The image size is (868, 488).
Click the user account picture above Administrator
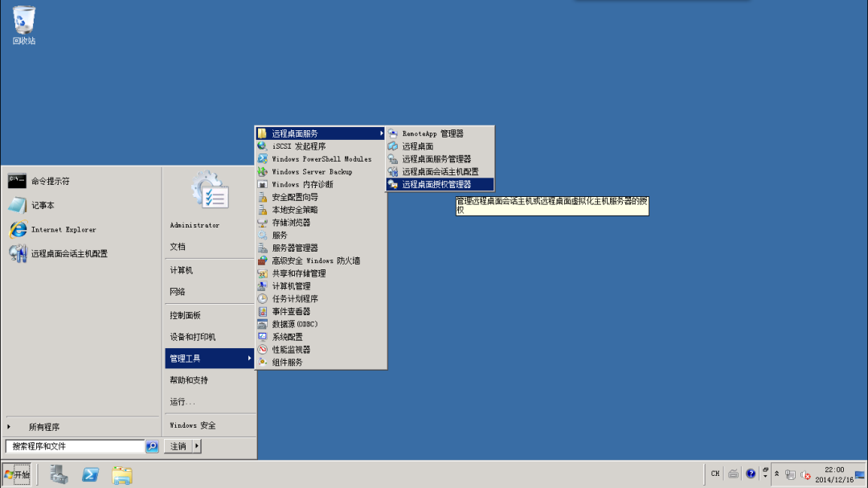pyautogui.click(x=210, y=190)
